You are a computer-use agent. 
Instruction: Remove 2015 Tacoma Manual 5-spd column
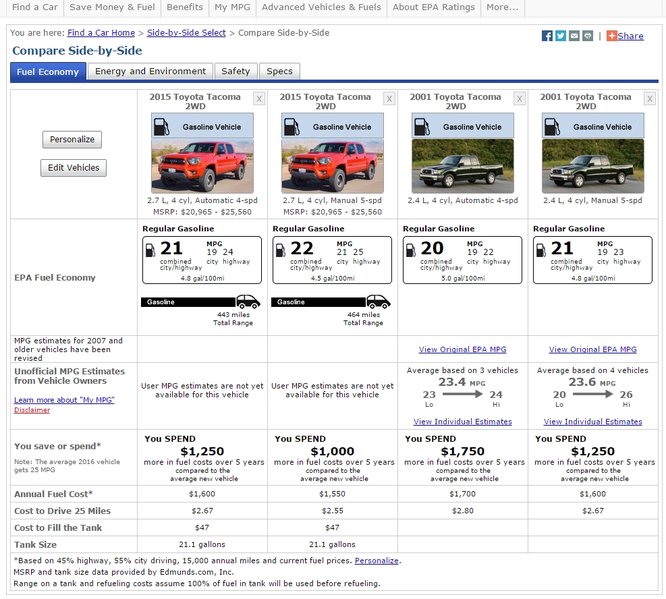(389, 99)
